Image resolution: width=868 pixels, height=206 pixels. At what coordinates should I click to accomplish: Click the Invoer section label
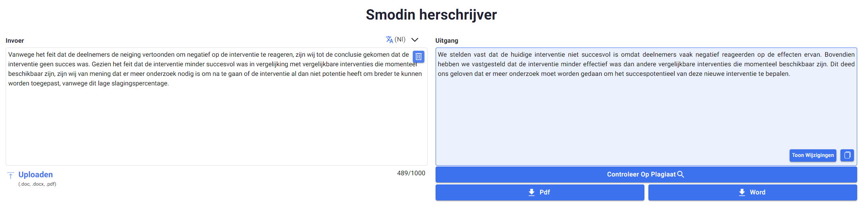pyautogui.click(x=15, y=41)
